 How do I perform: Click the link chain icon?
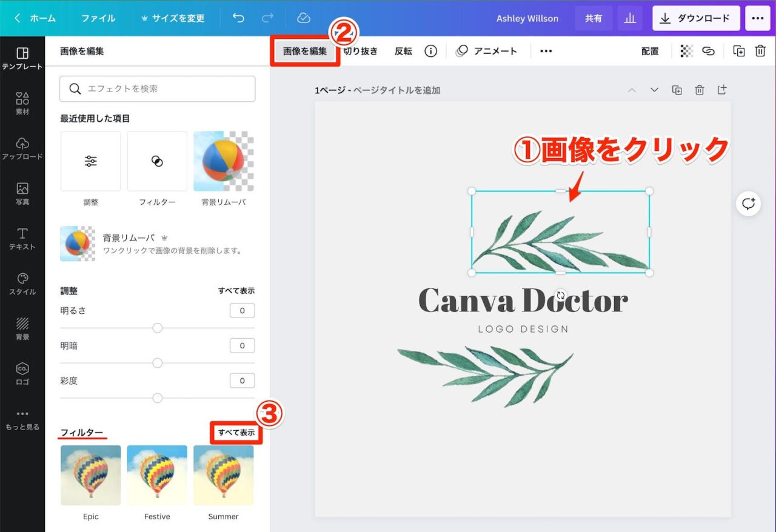(708, 51)
